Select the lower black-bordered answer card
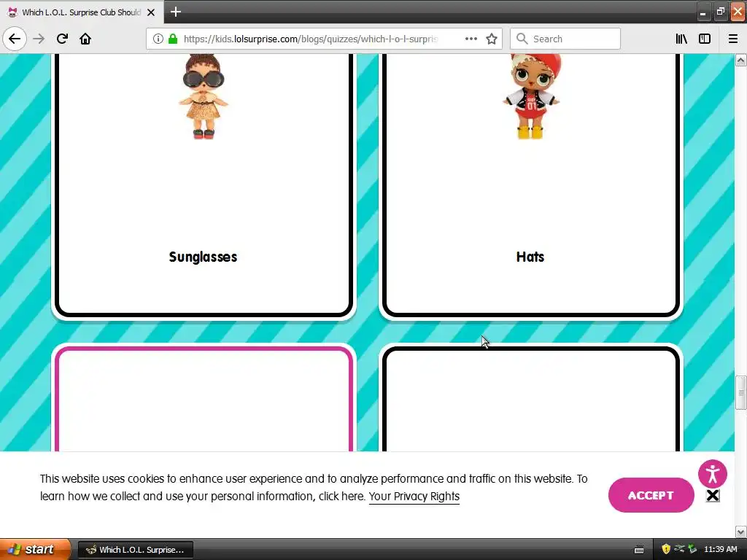Image resolution: width=747 pixels, height=560 pixels. [531, 399]
